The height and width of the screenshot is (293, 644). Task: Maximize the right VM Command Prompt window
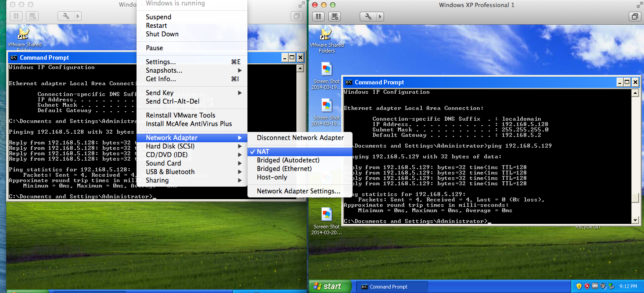pos(627,82)
